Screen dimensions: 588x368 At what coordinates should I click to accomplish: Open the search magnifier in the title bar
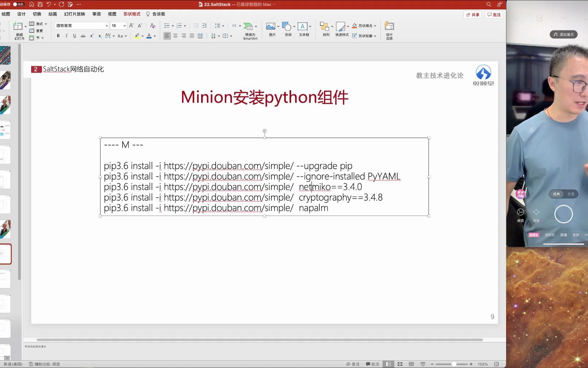(489, 4)
